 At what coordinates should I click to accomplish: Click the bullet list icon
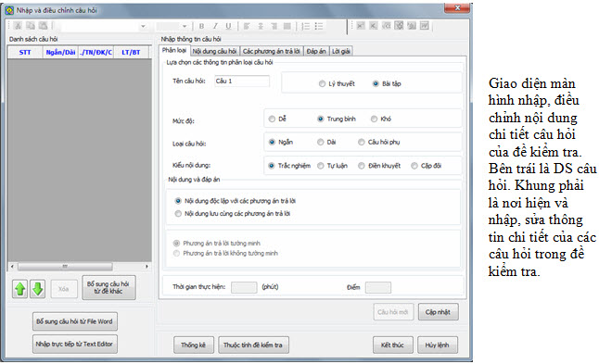pyautogui.click(x=319, y=26)
